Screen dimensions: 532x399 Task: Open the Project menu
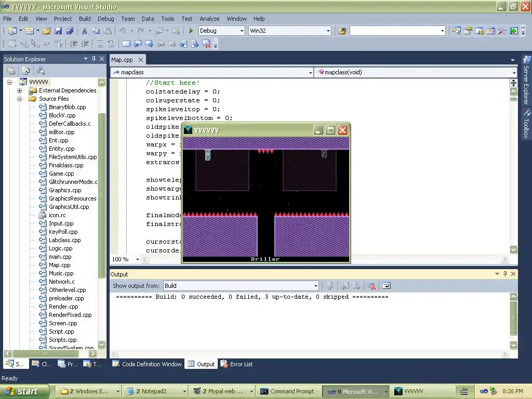[63, 19]
